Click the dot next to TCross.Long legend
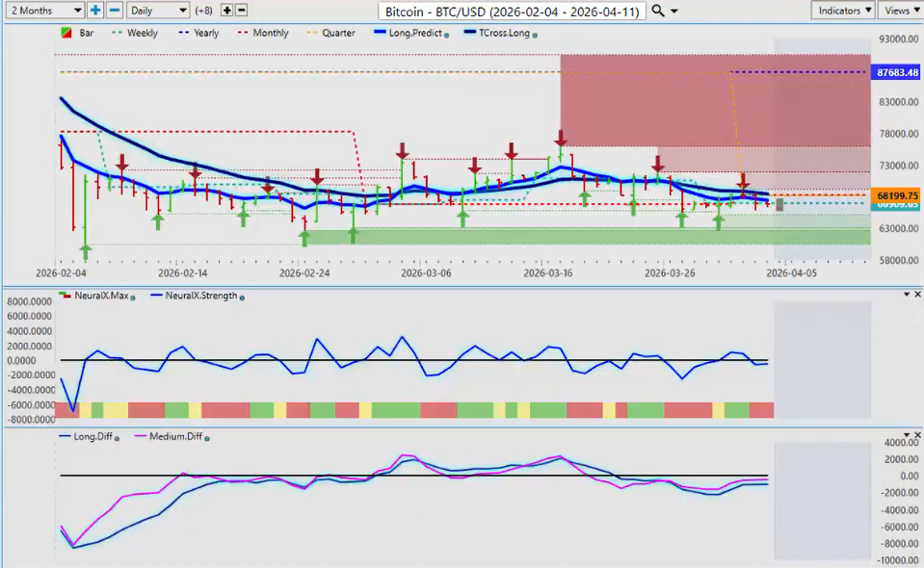Image resolution: width=924 pixels, height=568 pixels. [x=535, y=34]
